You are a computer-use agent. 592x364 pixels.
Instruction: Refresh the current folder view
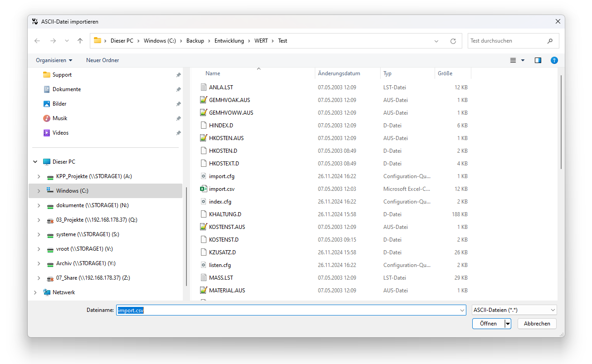[453, 41]
